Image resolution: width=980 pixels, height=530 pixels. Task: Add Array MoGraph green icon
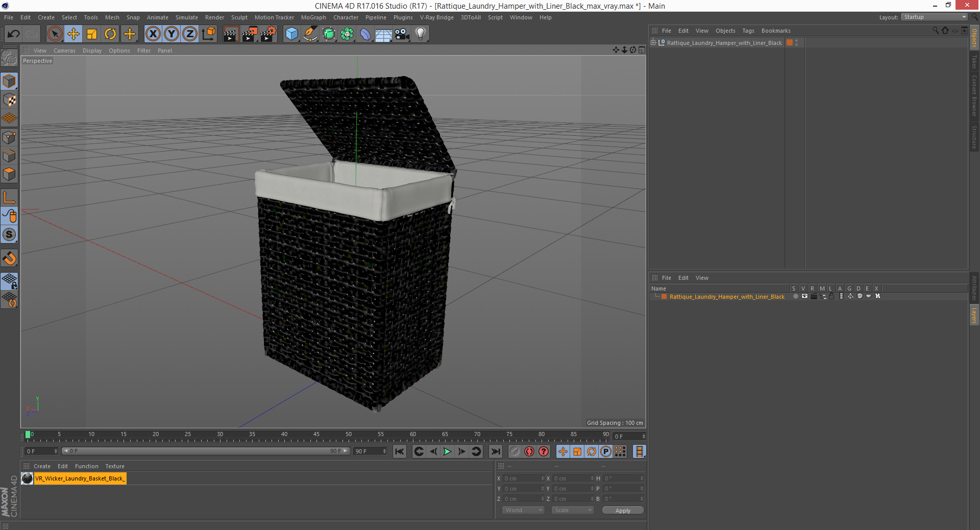tap(347, 34)
